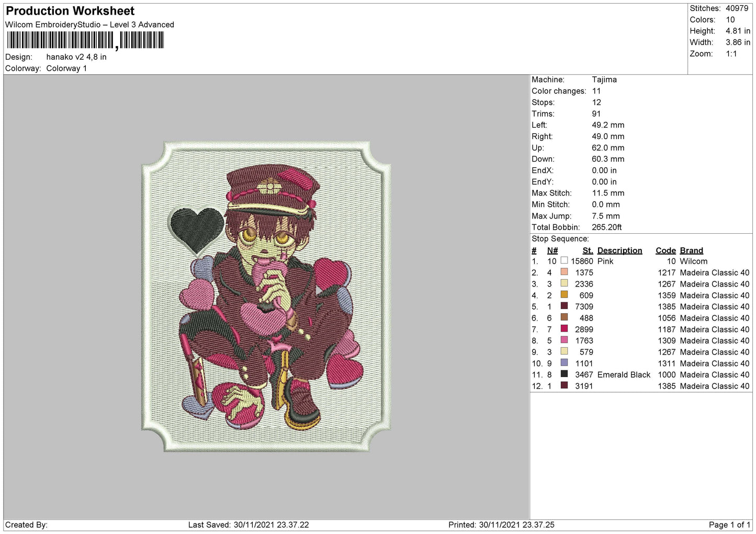Viewport: 756px width, 534px height.
Task: Select 'Wilcom EmbroideryStudio – Level 3 Advanced' text
Action: click(x=89, y=25)
